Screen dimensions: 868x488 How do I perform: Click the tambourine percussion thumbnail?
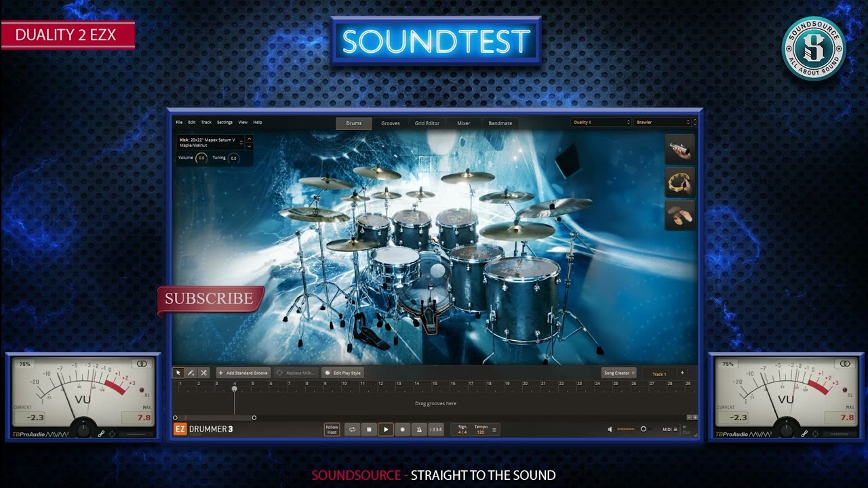(679, 182)
